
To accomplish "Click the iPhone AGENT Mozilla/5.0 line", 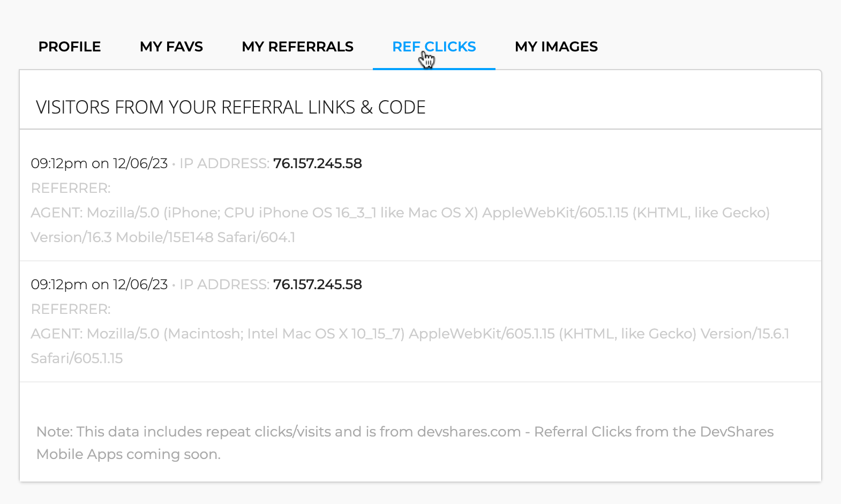I will point(400,213).
